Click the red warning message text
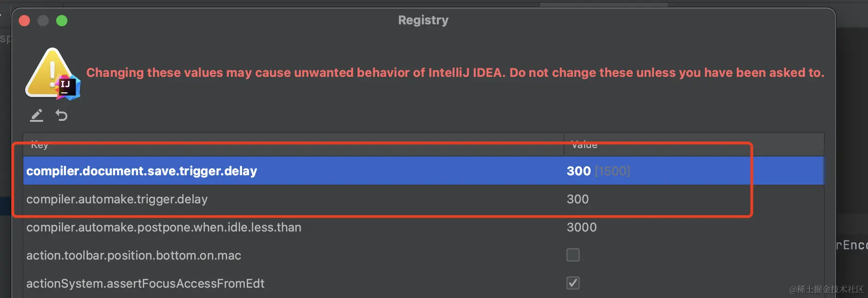This screenshot has height=298, width=868. pyautogui.click(x=455, y=73)
